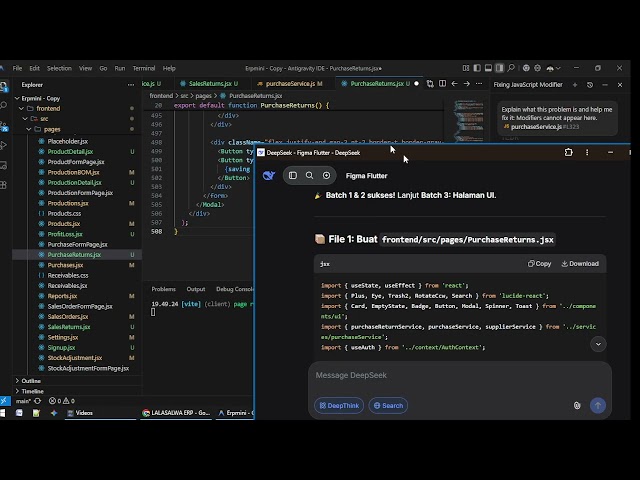Open Run and Debug view

pyautogui.click(x=4, y=145)
